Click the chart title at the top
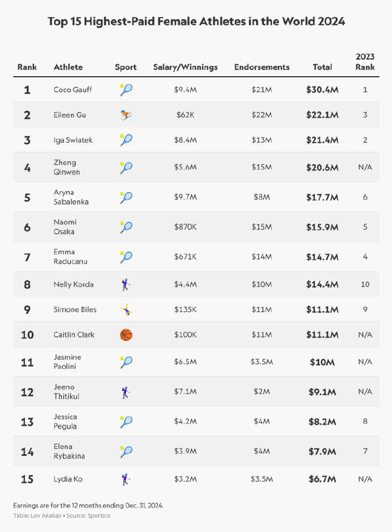This screenshot has width=392, height=532. pos(196,22)
